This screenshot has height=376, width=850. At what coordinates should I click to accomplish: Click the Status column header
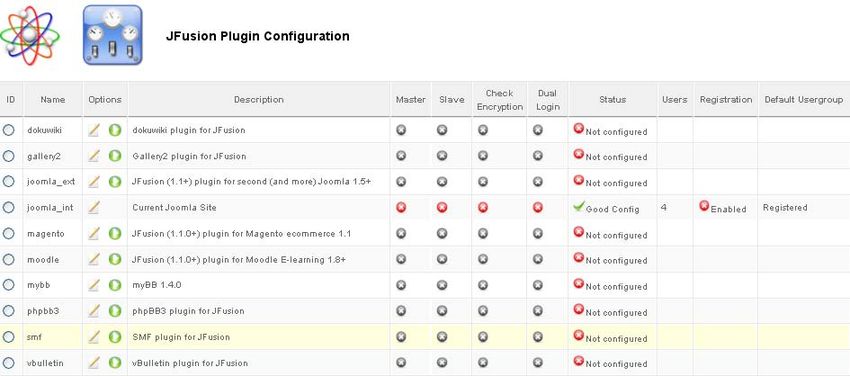[x=613, y=100]
